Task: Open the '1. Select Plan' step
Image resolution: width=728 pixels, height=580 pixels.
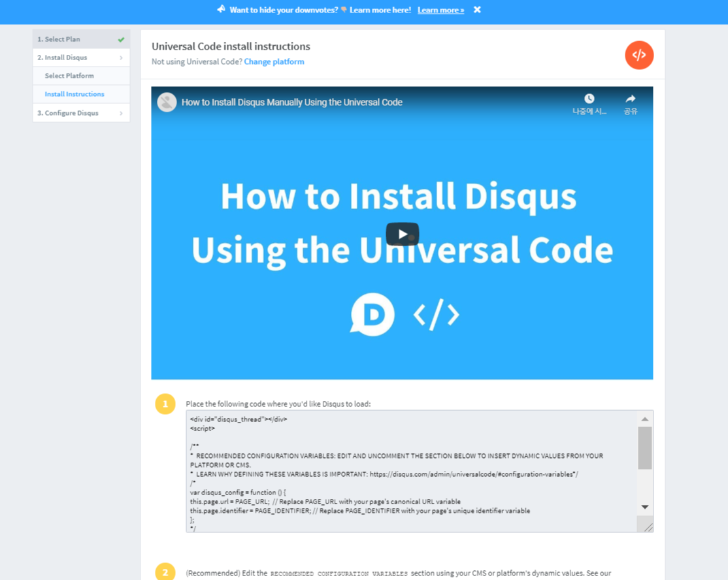Action: (x=81, y=39)
